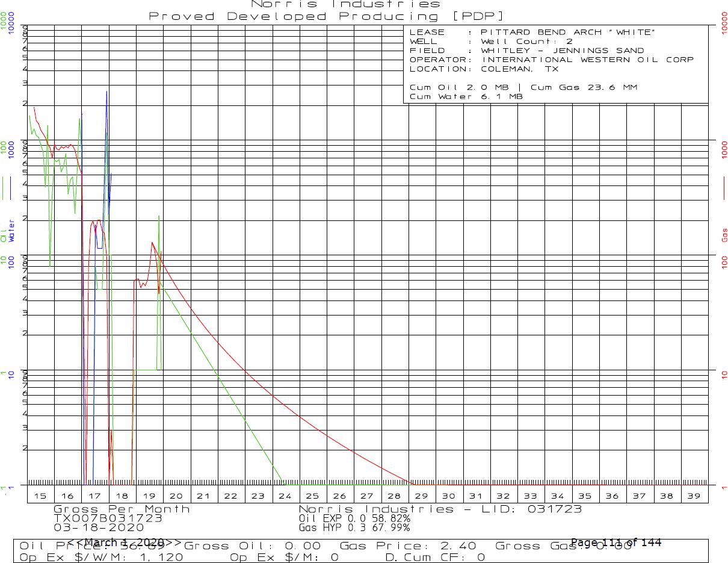Click the Cum Water 6.1 MB value
The height and width of the screenshot is (563, 728).
tap(466, 96)
